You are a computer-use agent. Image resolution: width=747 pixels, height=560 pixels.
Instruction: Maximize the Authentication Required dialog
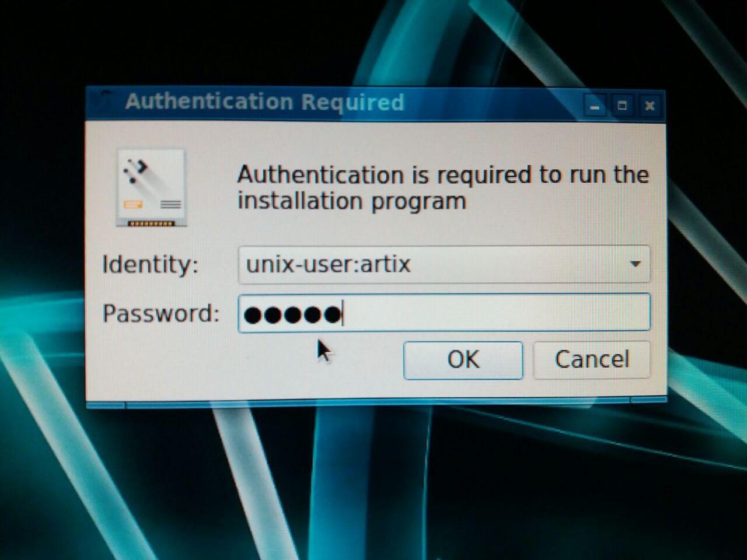(x=622, y=106)
